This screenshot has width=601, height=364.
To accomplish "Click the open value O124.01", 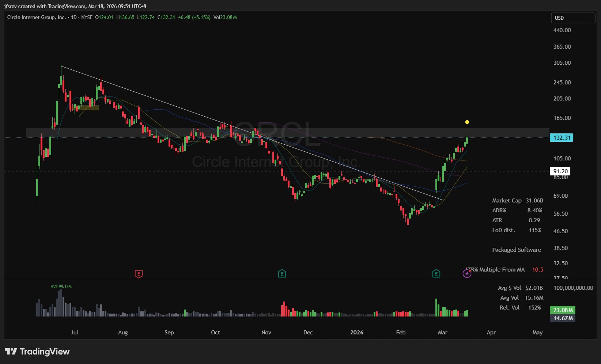I will click(104, 17).
